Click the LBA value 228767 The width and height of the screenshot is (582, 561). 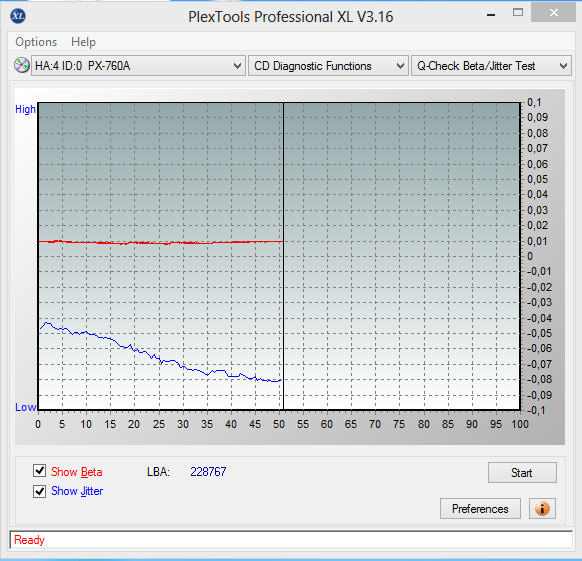[x=208, y=472]
